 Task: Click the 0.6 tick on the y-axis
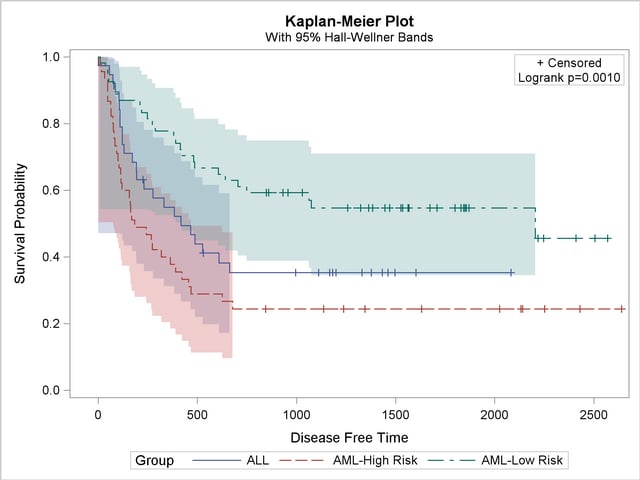(x=49, y=190)
